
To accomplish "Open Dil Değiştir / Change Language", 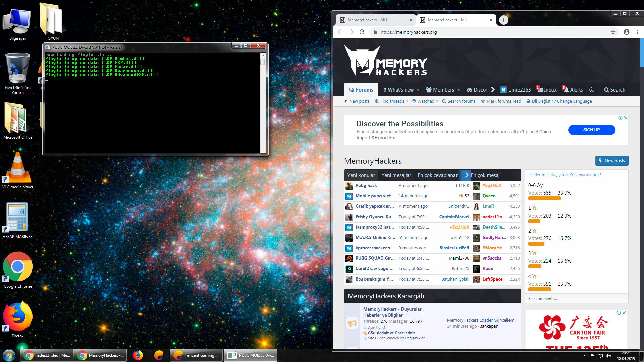I will 559,101.
